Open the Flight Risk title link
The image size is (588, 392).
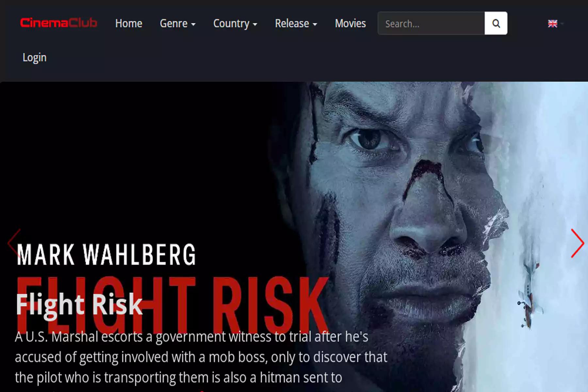tap(79, 304)
